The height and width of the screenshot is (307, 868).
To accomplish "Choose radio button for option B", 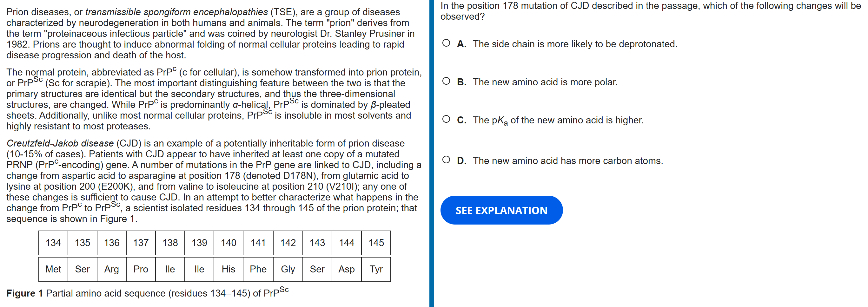I will pos(446,81).
